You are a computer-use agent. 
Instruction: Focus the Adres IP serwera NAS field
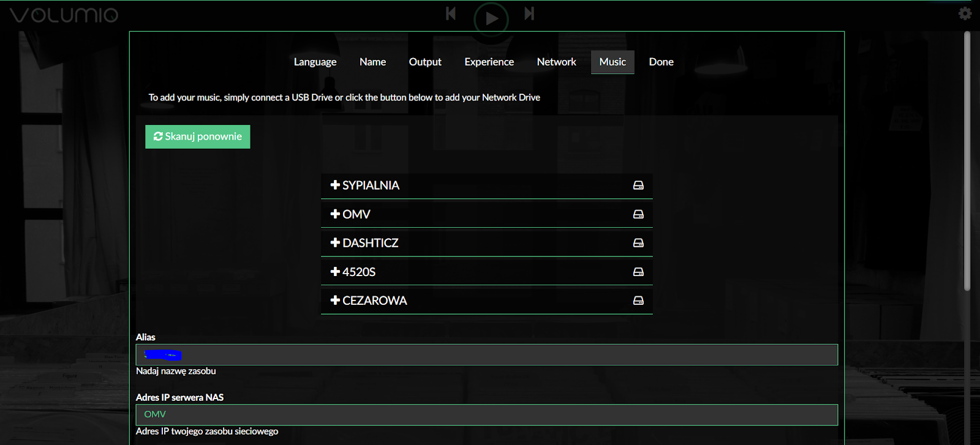tap(486, 414)
